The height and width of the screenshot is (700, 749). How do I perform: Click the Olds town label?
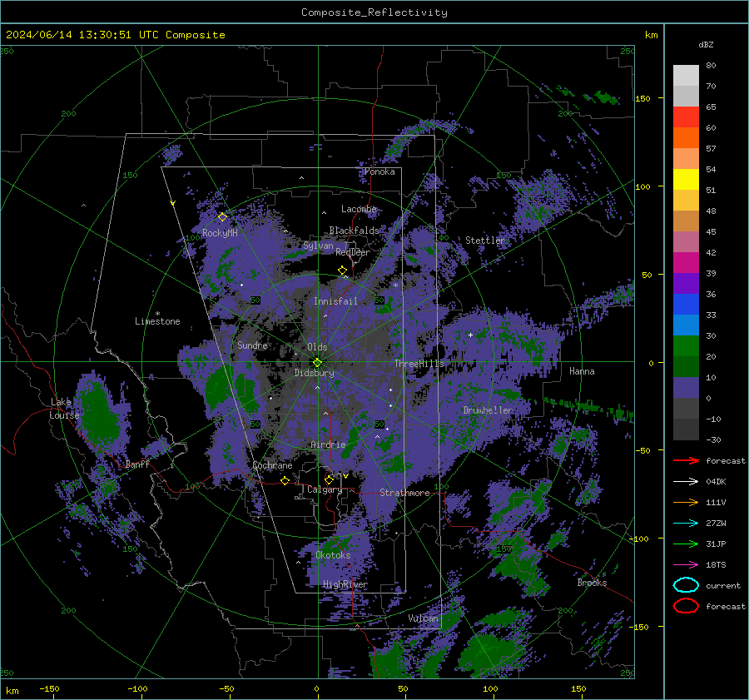(x=317, y=347)
